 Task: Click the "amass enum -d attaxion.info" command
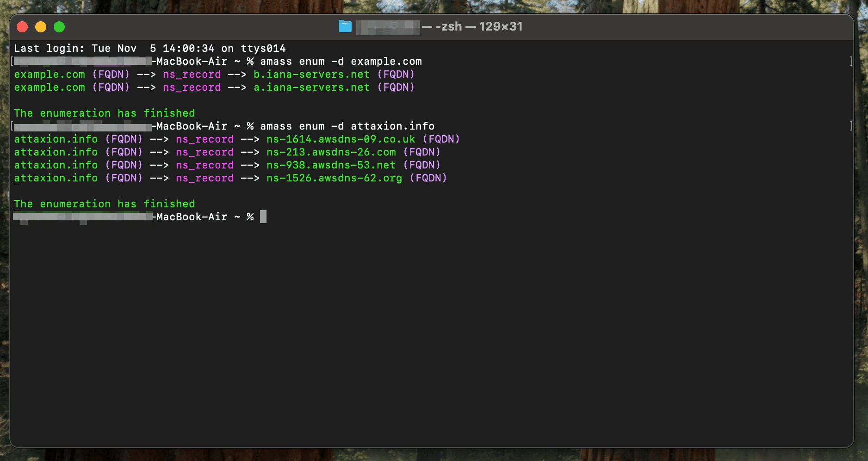(x=347, y=126)
